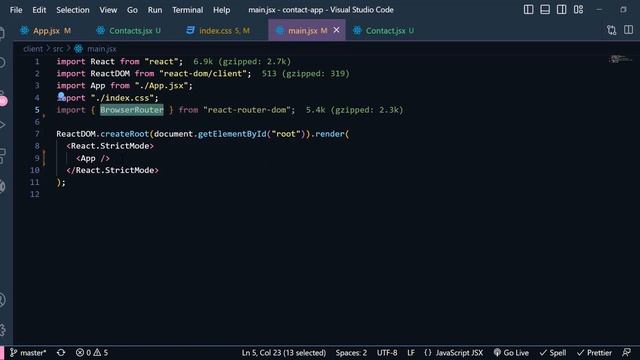640x360 pixels.
Task: Click line number 12 in the gutter
Action: (x=35, y=194)
